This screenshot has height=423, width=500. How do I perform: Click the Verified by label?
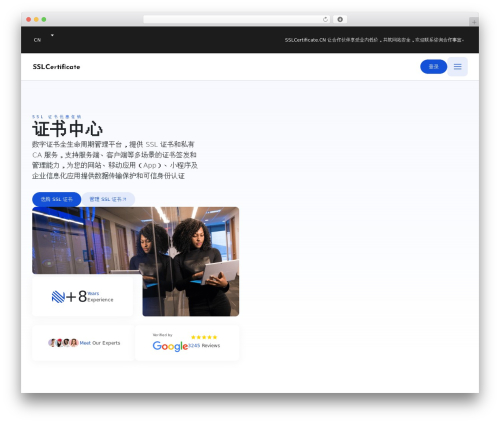click(162, 335)
